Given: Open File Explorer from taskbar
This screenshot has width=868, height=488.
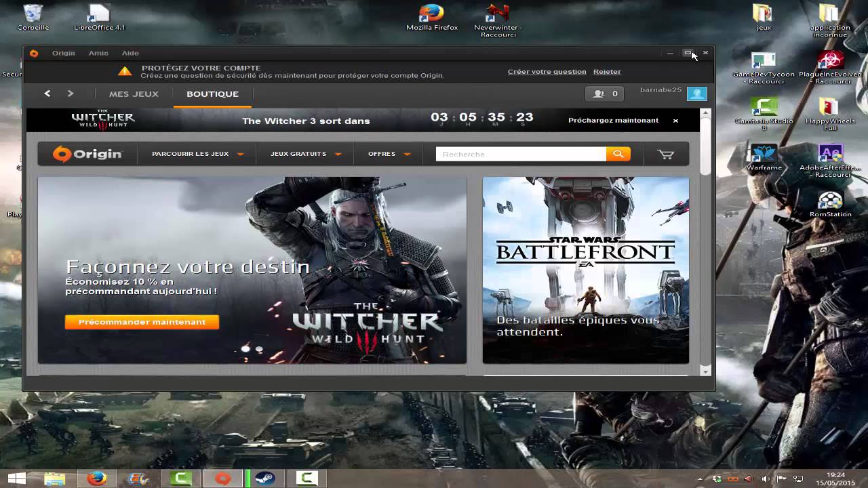Looking at the screenshot, I should click(x=54, y=479).
